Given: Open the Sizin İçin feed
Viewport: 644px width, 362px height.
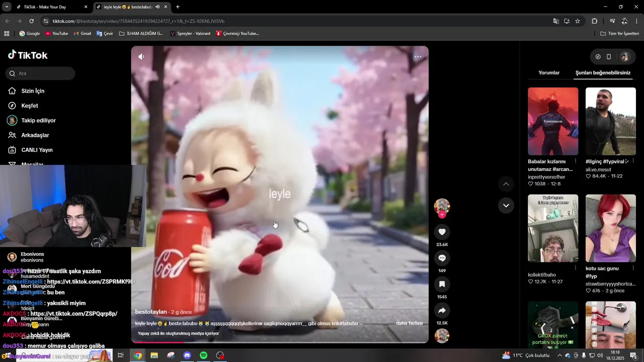Looking at the screenshot, I should pyautogui.click(x=33, y=91).
